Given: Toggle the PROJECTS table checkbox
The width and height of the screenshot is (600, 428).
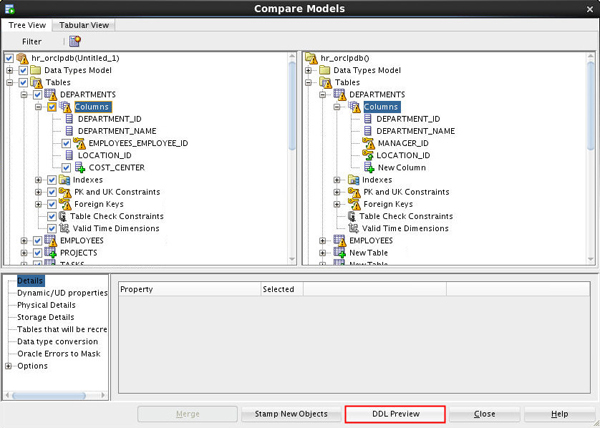Looking at the screenshot, I should (x=38, y=253).
